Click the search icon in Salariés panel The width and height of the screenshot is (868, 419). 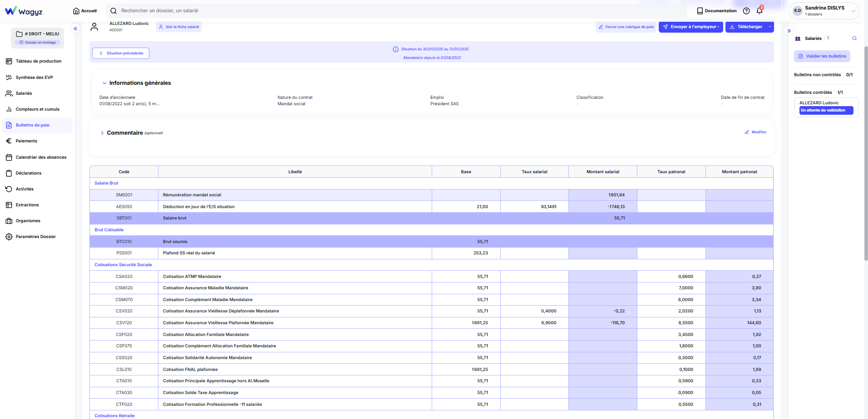(854, 39)
